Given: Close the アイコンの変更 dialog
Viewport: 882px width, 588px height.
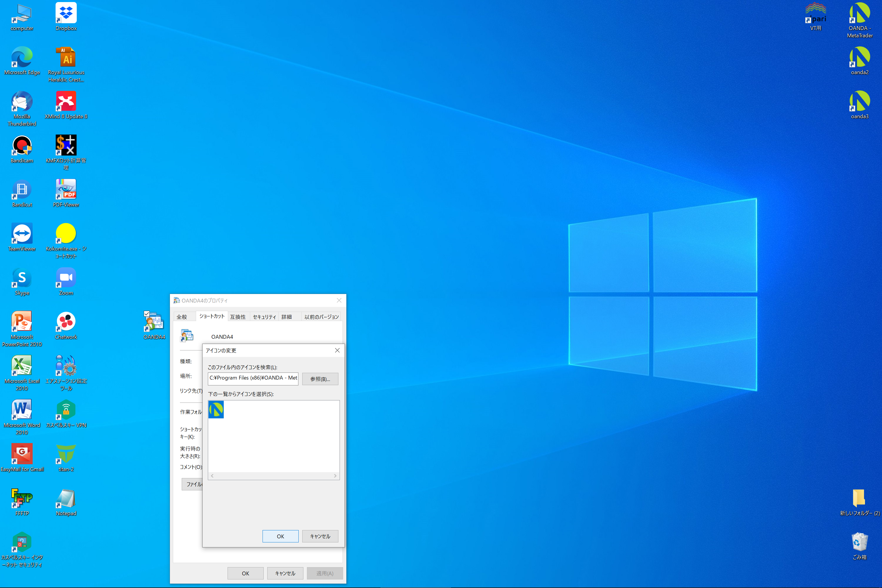Looking at the screenshot, I should pyautogui.click(x=337, y=350).
